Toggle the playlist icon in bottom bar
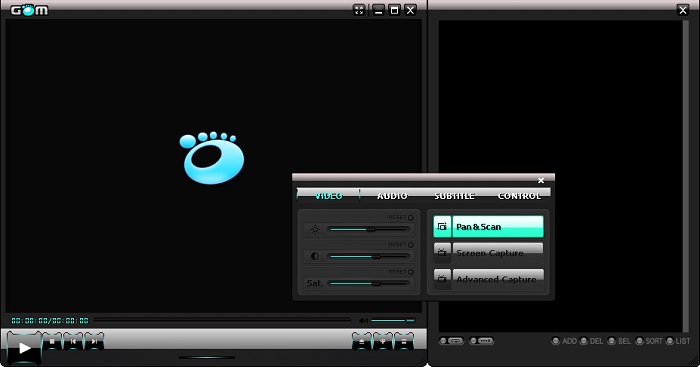Screen dimensions: 700x367 (x=404, y=342)
